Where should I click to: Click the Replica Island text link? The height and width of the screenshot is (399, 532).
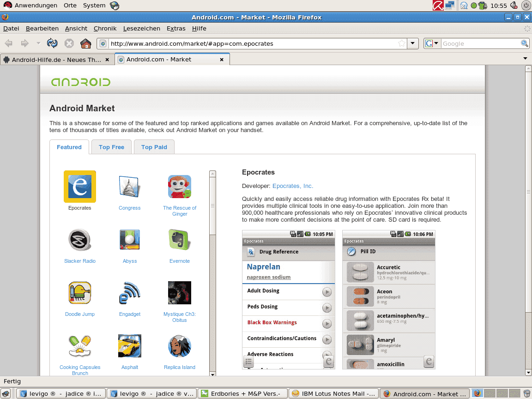tap(180, 367)
